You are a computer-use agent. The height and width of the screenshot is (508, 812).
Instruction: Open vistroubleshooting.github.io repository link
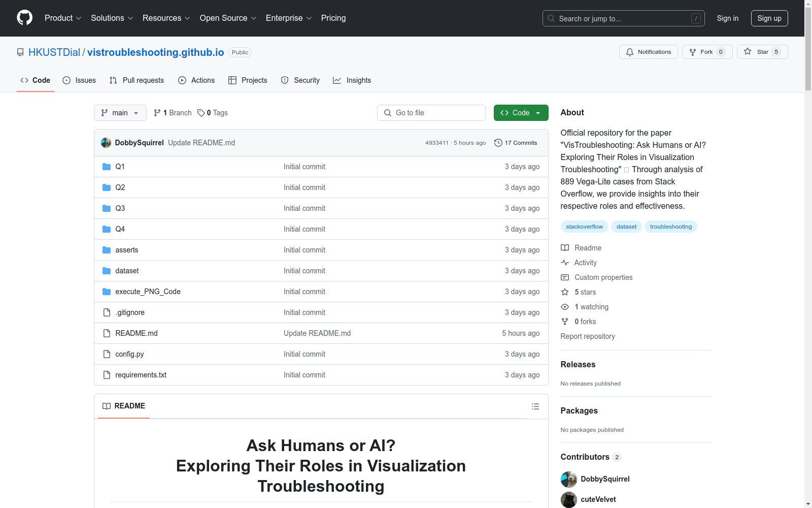point(155,52)
